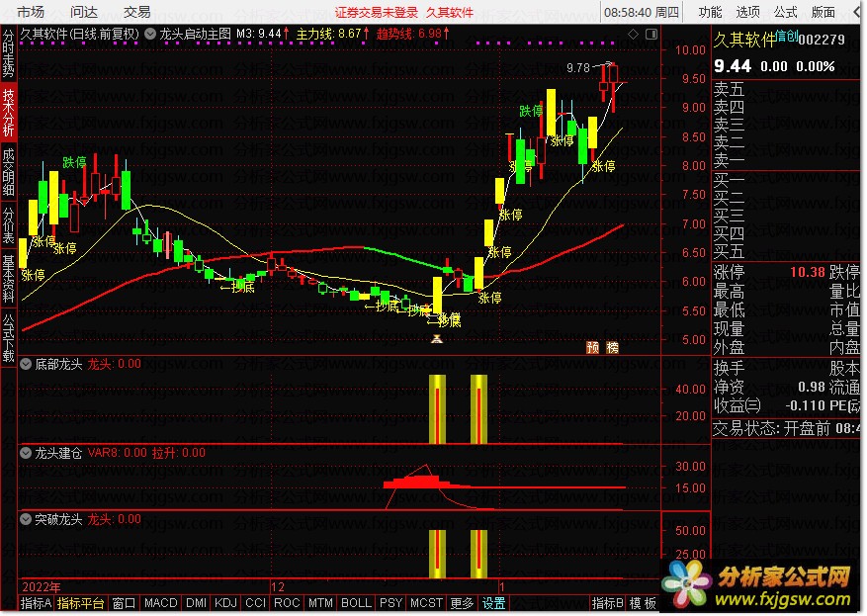Open the 市场 menu
The width and height of the screenshot is (867, 616).
point(31,12)
